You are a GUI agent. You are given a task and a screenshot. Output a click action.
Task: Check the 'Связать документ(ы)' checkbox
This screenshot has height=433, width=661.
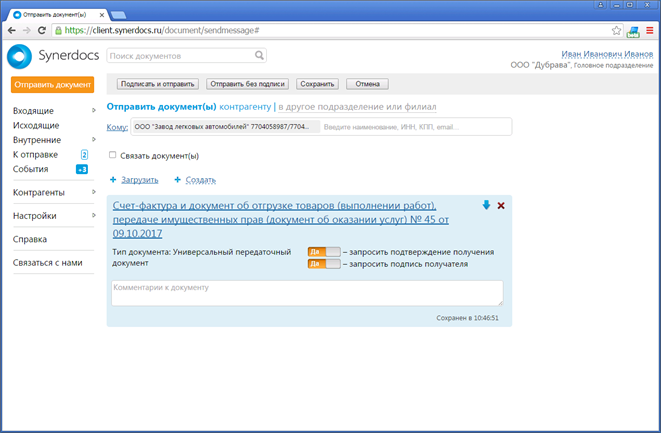coord(113,156)
